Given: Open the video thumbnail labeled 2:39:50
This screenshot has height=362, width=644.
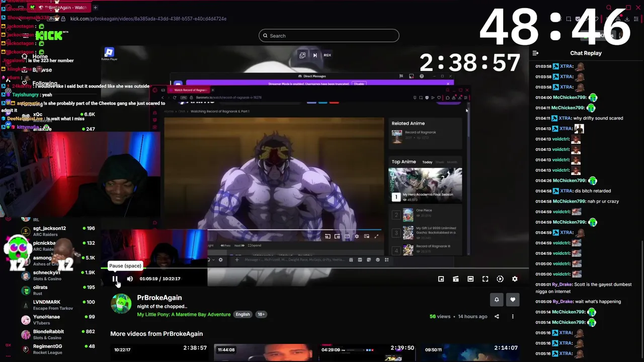Looking at the screenshot, I should (x=367, y=353).
